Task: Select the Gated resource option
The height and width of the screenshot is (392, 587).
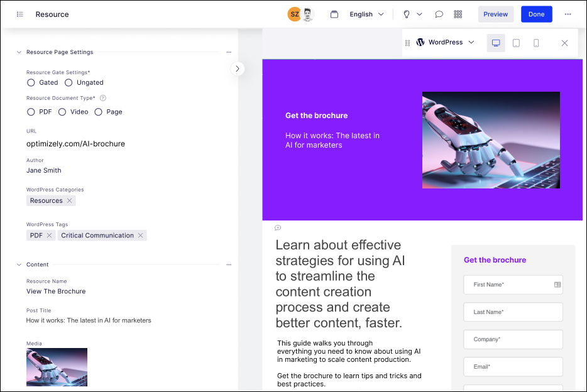Action: point(31,82)
